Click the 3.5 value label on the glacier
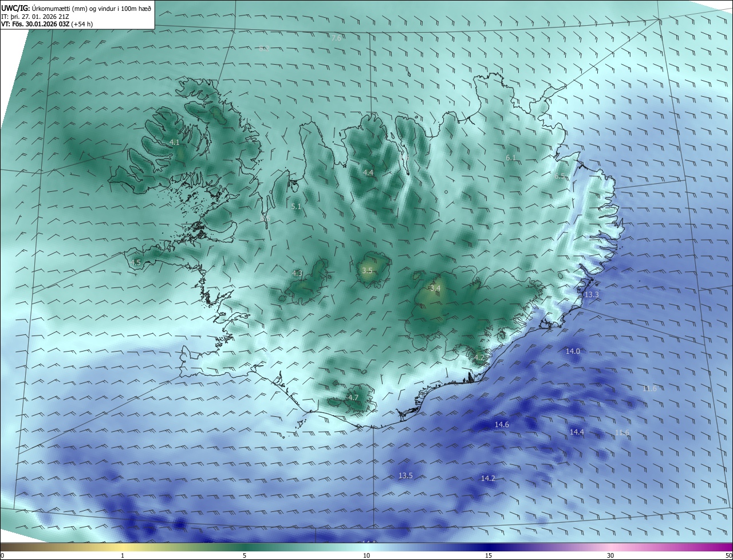 point(367,270)
